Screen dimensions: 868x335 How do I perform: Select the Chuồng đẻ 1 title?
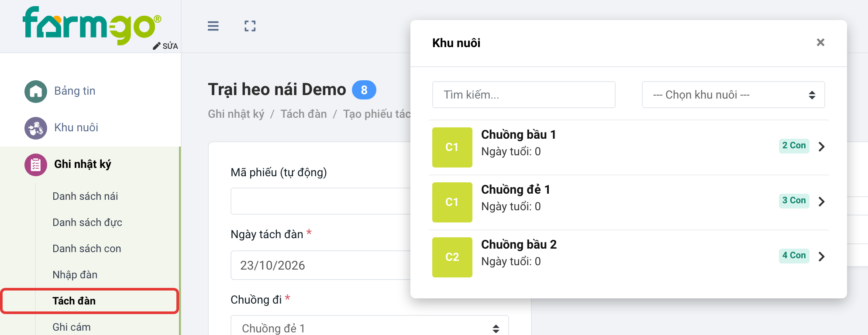pyautogui.click(x=516, y=189)
